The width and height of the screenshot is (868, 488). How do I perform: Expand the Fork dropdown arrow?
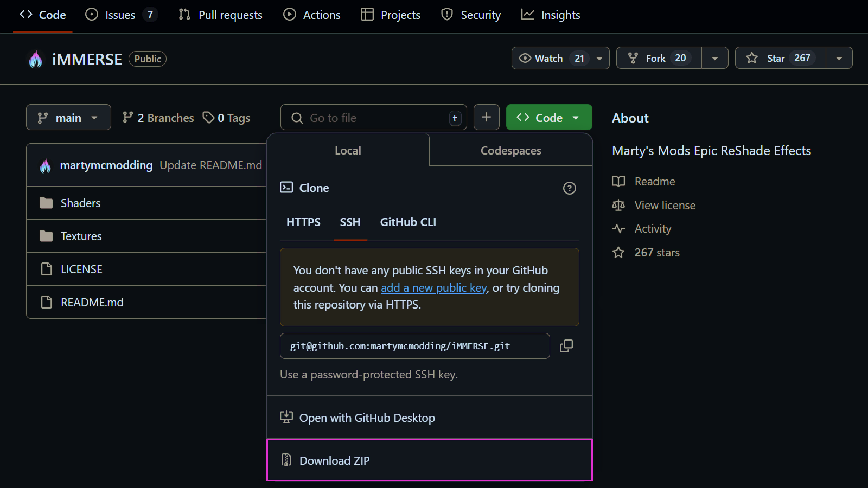pos(715,58)
